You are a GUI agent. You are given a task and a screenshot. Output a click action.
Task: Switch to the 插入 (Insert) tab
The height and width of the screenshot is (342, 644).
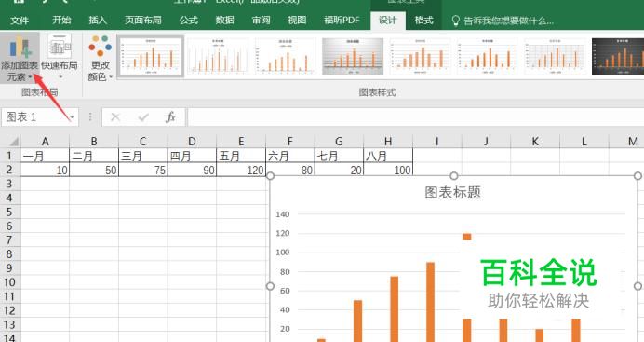coord(98,21)
